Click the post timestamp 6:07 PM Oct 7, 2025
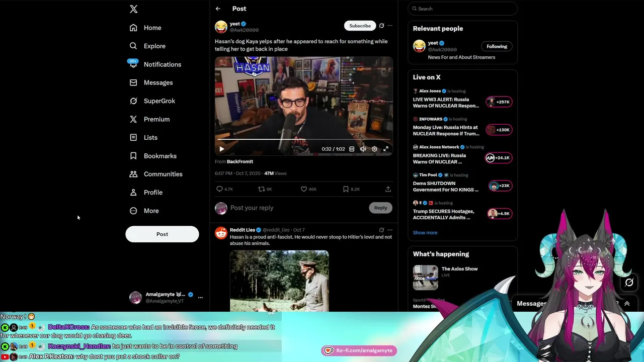Image resolution: width=644 pixels, height=362 pixels. (x=237, y=173)
